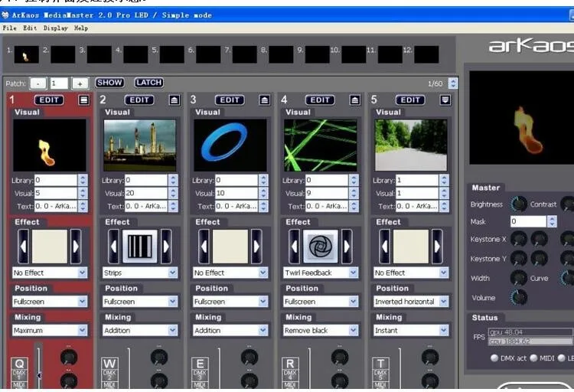The width and height of the screenshot is (574, 392).
Task: Next effect arrow on layer 1
Action: [76, 247]
